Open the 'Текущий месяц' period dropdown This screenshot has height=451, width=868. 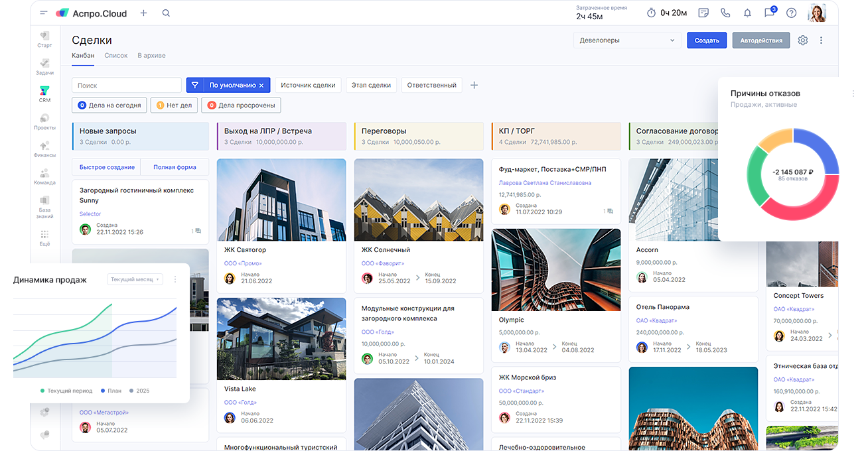click(135, 280)
